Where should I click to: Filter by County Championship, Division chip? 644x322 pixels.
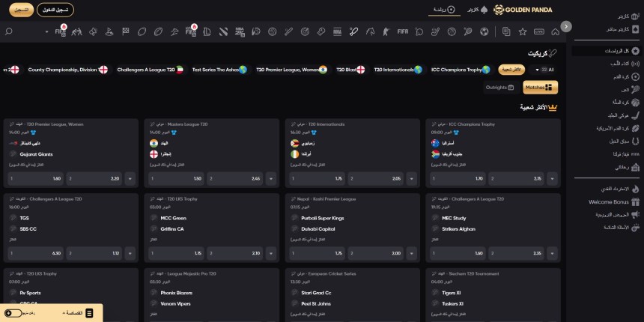point(67,70)
